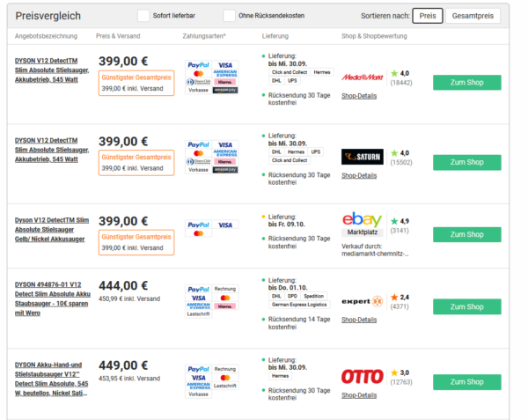
Task: Click Zum Shop for eBay offer
Action: tap(466, 234)
